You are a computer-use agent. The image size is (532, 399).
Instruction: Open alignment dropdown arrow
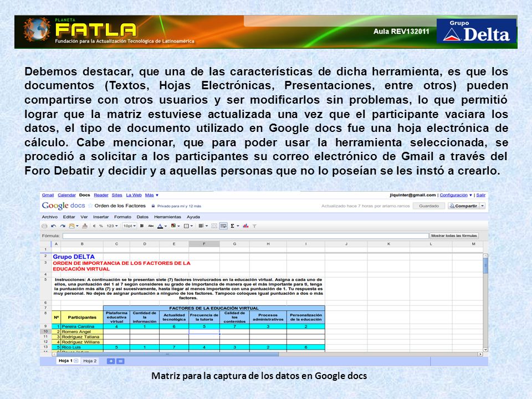click(x=206, y=226)
